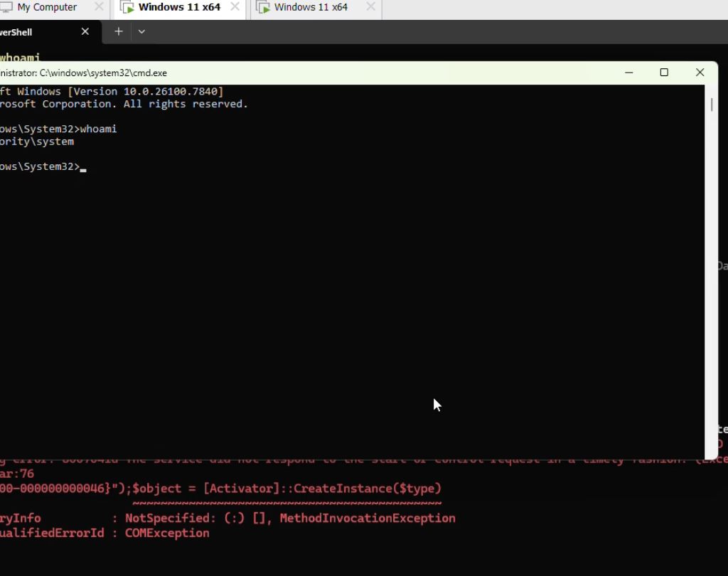Viewport: 728px width, 576px height.
Task: Close the cmd.exe window
Action: point(700,73)
